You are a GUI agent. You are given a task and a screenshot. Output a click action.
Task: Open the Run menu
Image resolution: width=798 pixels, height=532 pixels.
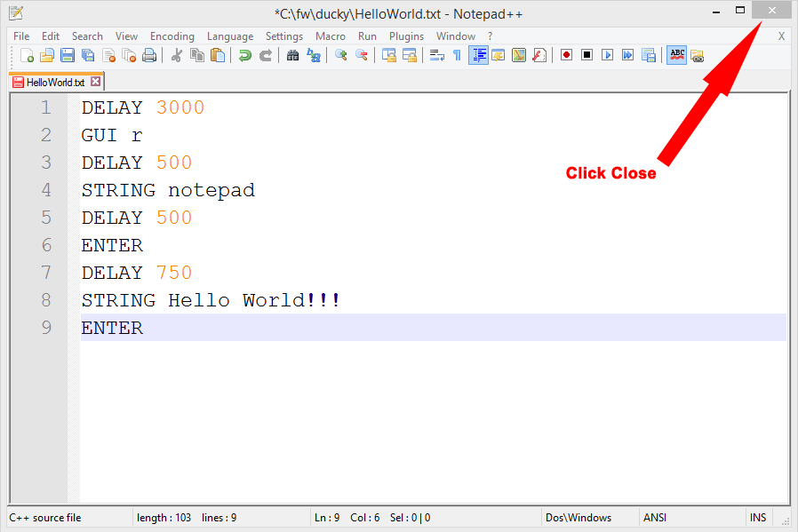(367, 36)
